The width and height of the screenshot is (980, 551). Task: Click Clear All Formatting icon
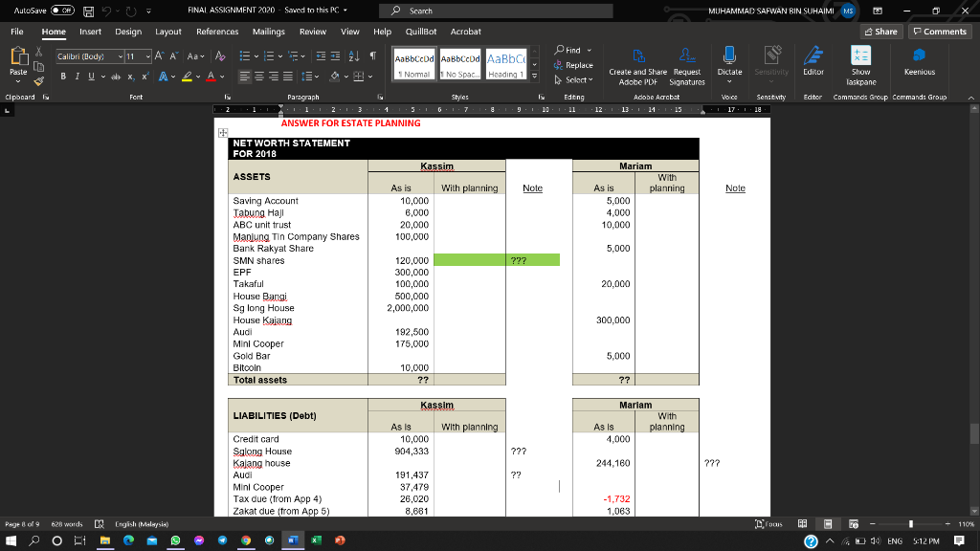(220, 55)
